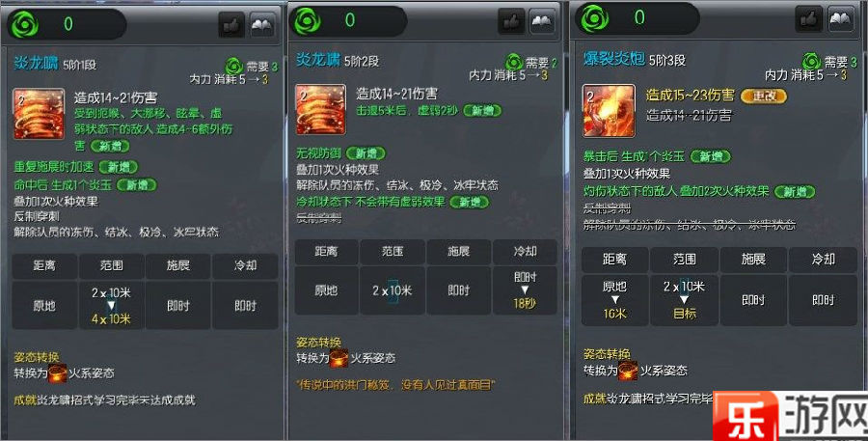868x441 pixels.
Task: Click thumbs-up icon in first skill panel
Action: 231,25
